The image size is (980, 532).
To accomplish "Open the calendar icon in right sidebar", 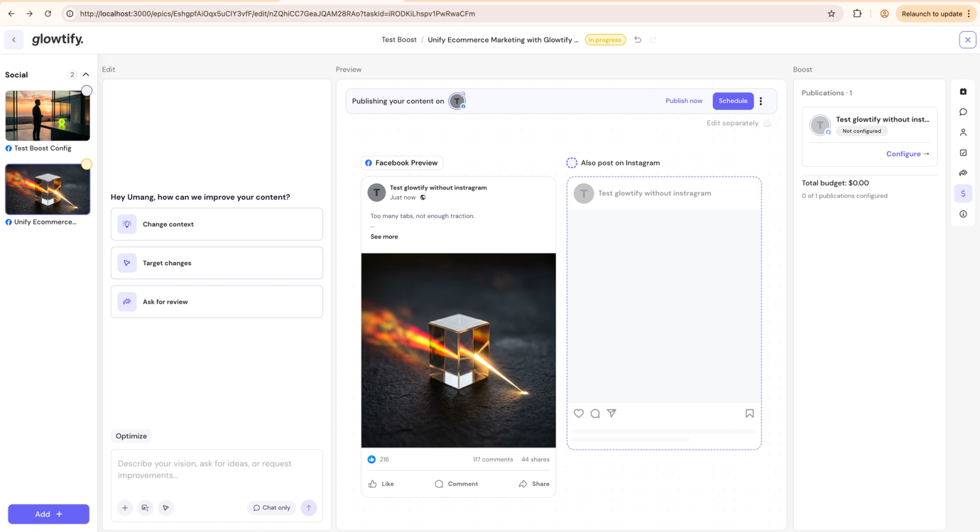I will click(x=963, y=92).
